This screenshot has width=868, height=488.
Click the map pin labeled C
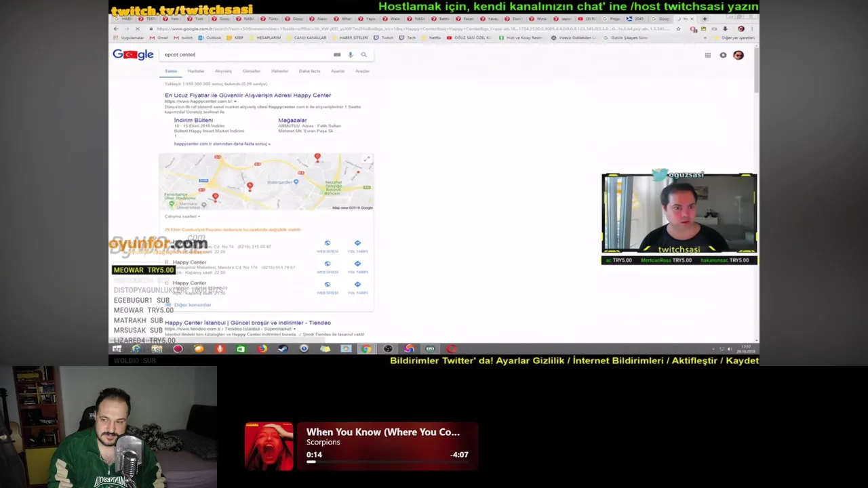coord(317,157)
